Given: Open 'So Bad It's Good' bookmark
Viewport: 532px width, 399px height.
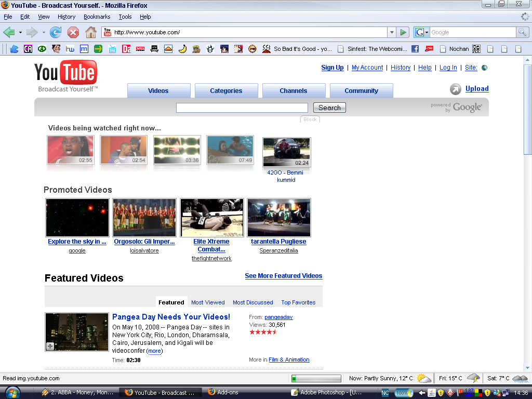Looking at the screenshot, I should click(298, 49).
